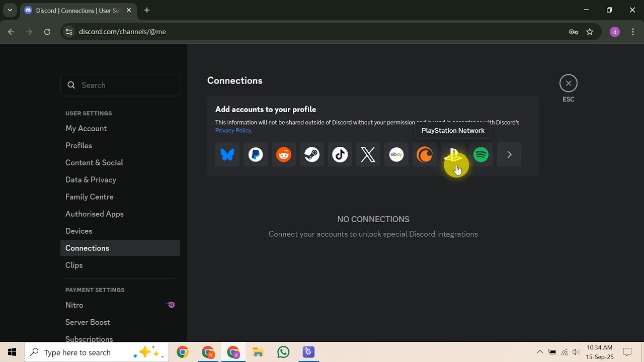The width and height of the screenshot is (644, 362).
Task: Open first Chrome icon in taskbar
Action: pos(183,352)
